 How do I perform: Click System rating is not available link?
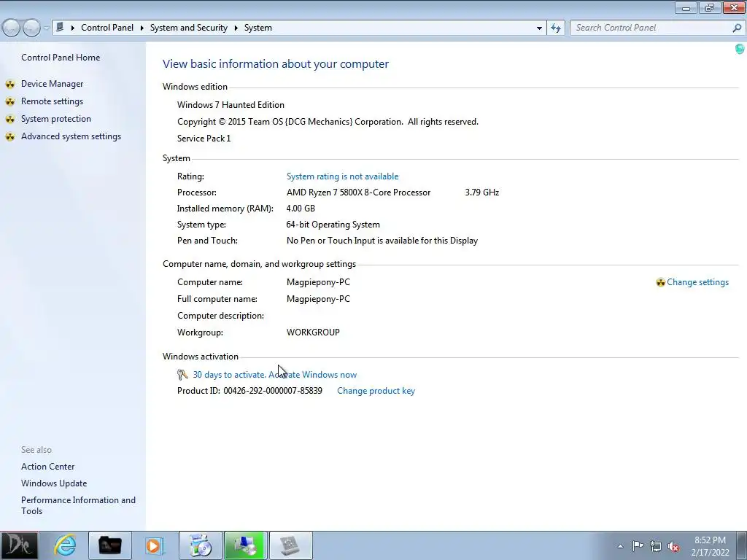tap(343, 176)
